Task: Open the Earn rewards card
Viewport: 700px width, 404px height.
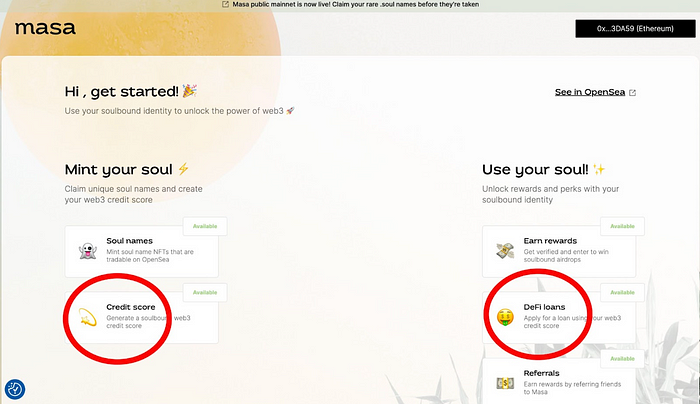Action: coord(559,251)
